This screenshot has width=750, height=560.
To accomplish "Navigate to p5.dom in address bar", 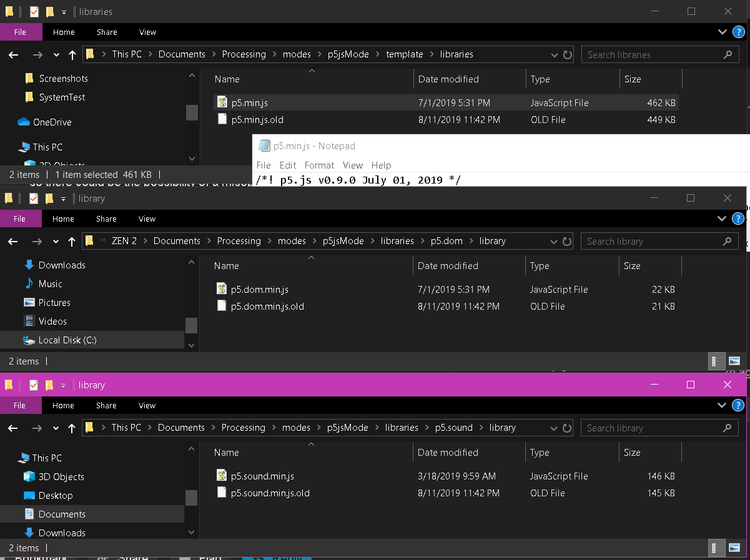I will coord(447,241).
